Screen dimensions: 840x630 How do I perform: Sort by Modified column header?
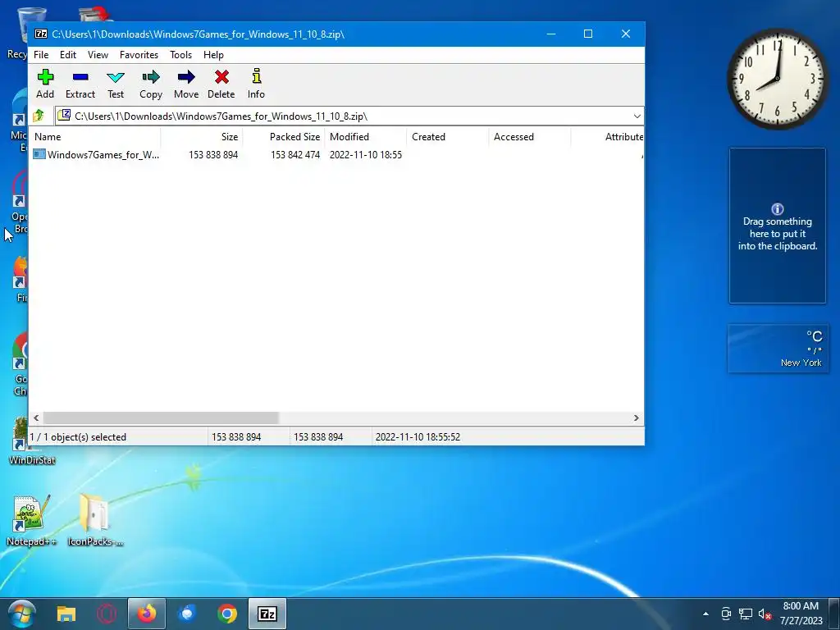(x=365, y=137)
